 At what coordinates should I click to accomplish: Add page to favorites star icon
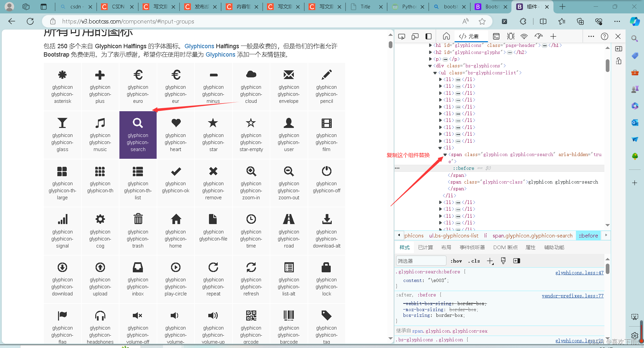(x=482, y=21)
